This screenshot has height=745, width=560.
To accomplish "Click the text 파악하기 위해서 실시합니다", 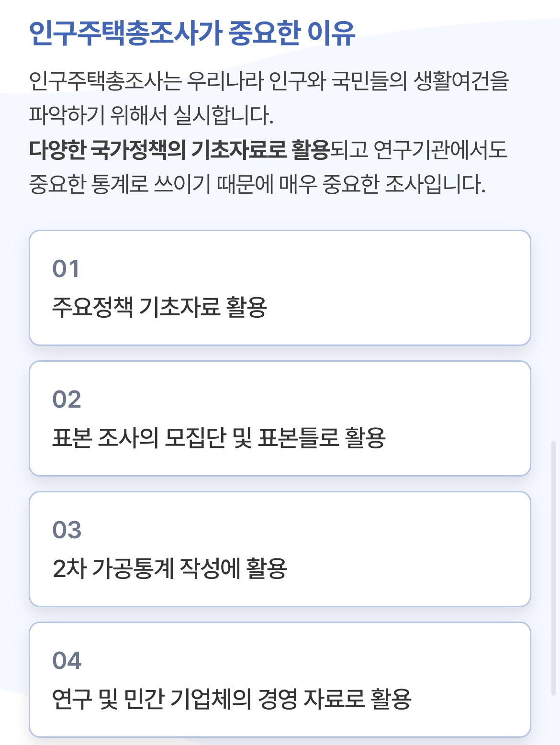I will (151, 115).
